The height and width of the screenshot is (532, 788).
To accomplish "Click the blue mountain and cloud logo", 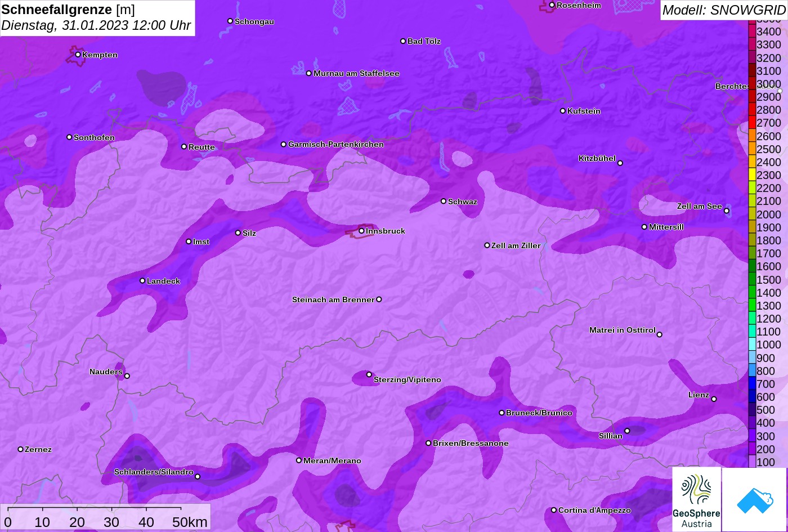I will [754, 499].
